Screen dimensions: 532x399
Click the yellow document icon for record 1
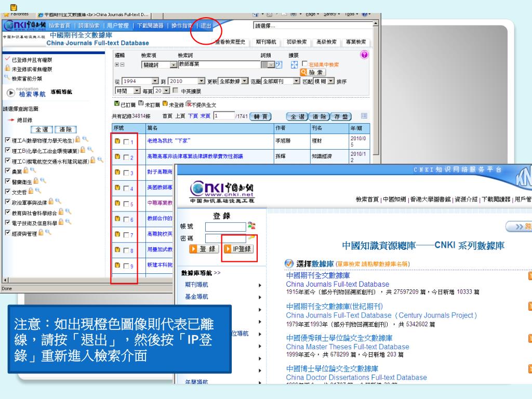click(117, 141)
